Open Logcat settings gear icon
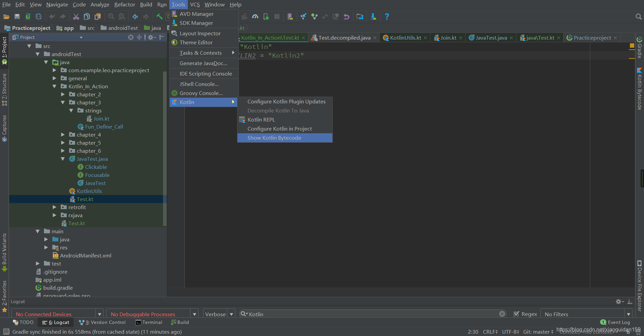This screenshot has width=644, height=336. pos(619,302)
